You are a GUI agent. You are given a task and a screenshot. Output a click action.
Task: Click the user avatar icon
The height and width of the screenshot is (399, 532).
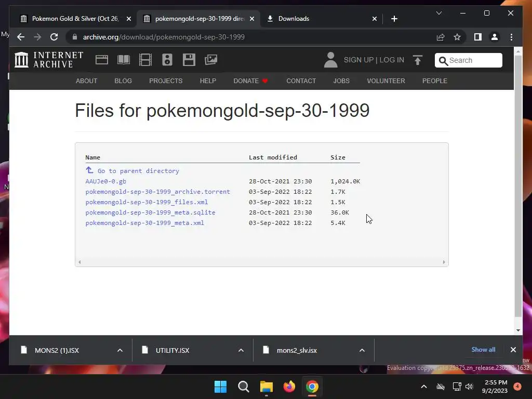[x=330, y=60]
